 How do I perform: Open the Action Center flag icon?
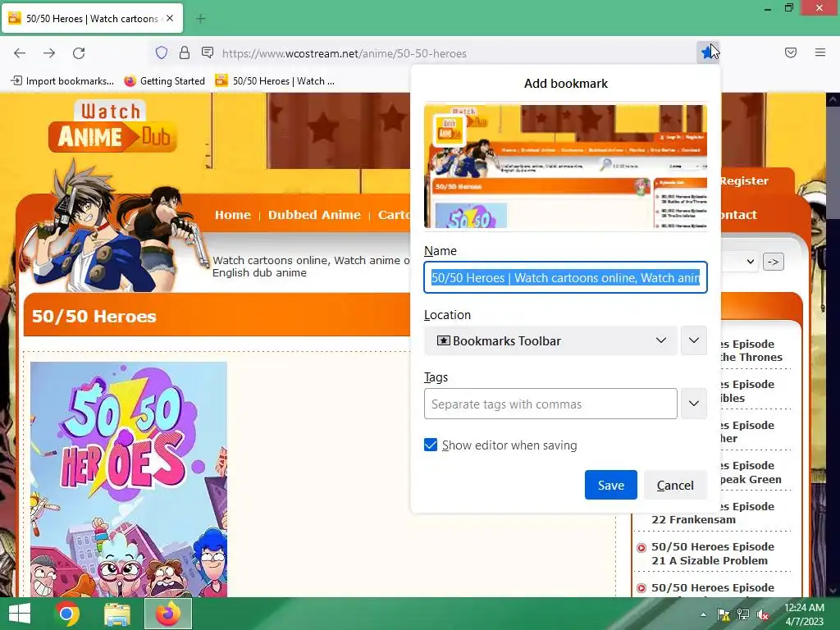[x=724, y=614]
